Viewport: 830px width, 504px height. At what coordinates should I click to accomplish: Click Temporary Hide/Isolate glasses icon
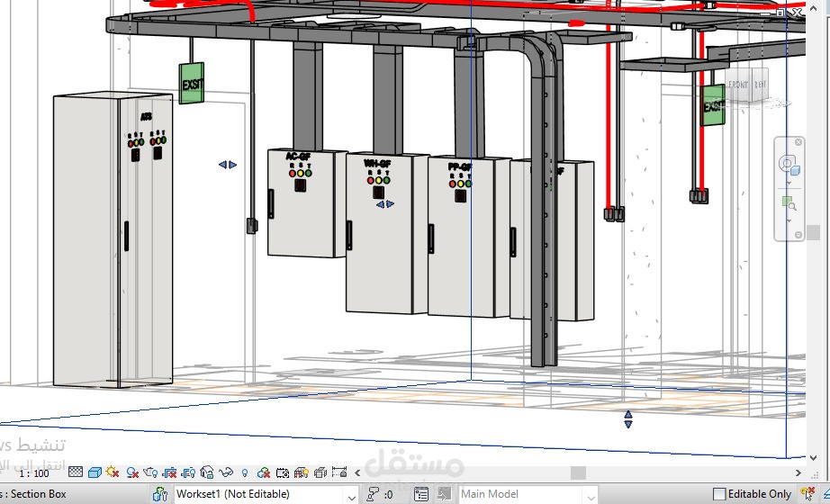tap(226, 472)
